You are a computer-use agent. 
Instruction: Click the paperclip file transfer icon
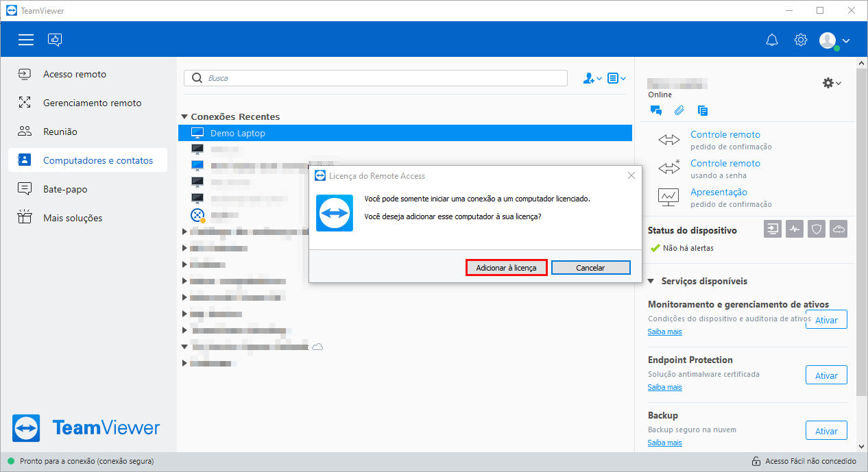click(679, 110)
